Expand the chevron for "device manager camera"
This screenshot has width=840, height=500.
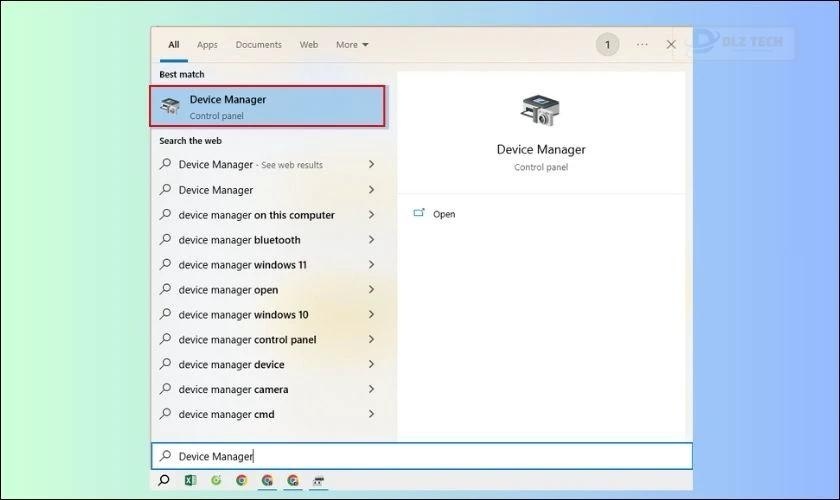371,389
